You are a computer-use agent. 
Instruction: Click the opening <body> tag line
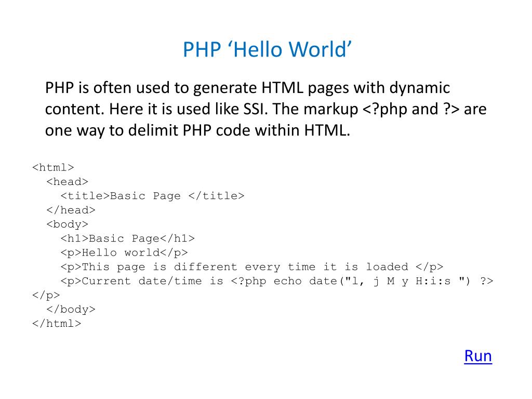click(x=67, y=224)
